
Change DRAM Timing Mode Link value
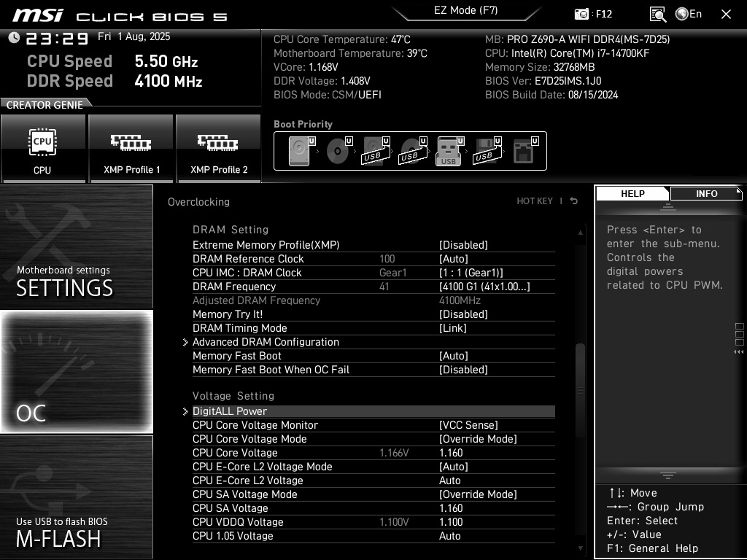click(x=452, y=328)
